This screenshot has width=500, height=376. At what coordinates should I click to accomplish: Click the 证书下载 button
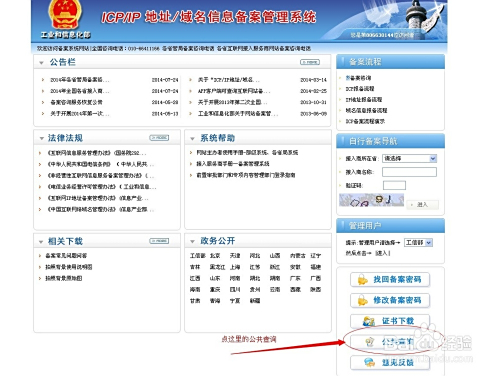point(390,321)
